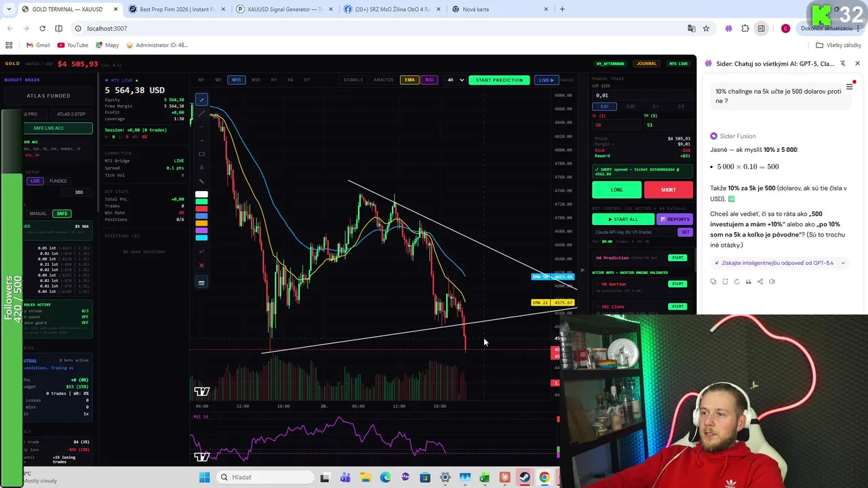
Task: Switch chart to M1 timeframe
Action: 201,80
